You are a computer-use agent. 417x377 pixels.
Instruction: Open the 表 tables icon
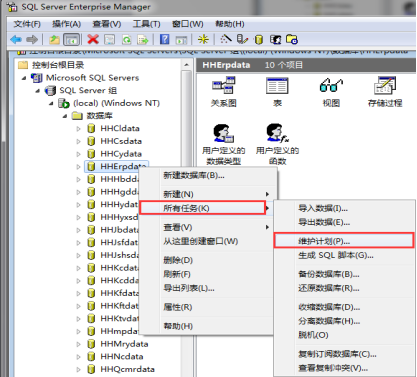pyautogui.click(x=277, y=92)
